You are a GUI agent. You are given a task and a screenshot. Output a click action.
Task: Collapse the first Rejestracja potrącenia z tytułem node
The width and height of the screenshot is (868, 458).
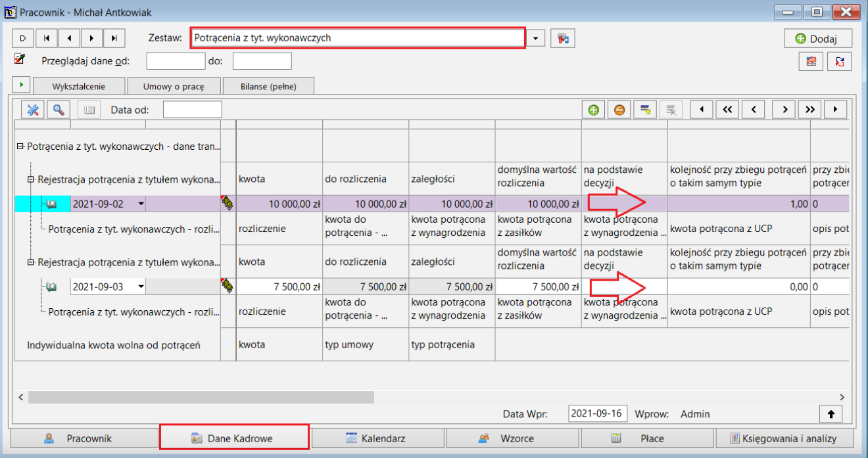(x=31, y=179)
